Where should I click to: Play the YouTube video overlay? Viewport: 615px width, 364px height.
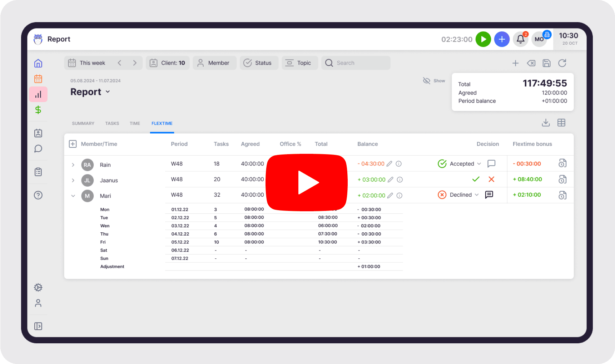pyautogui.click(x=307, y=182)
